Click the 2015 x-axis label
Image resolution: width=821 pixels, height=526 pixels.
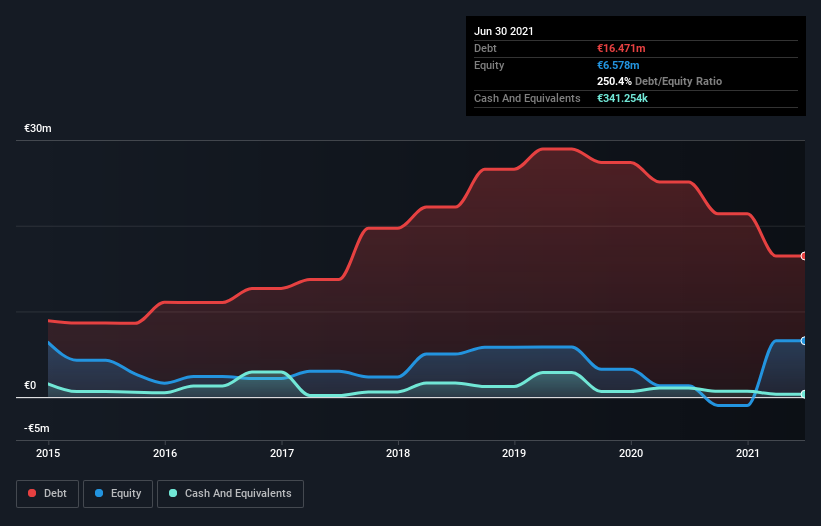48,453
